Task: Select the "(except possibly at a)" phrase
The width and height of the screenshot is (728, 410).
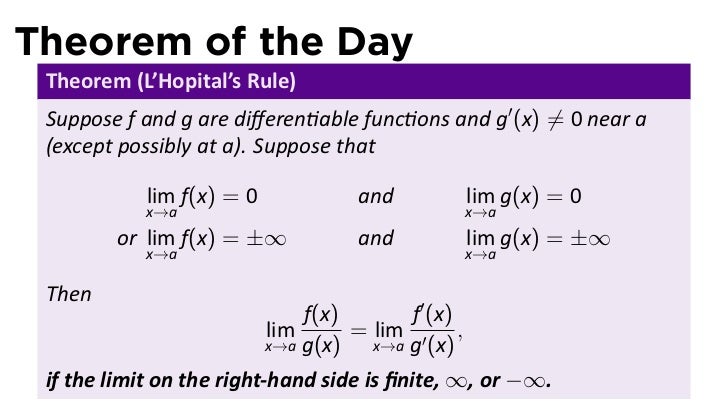Action: 146,147
